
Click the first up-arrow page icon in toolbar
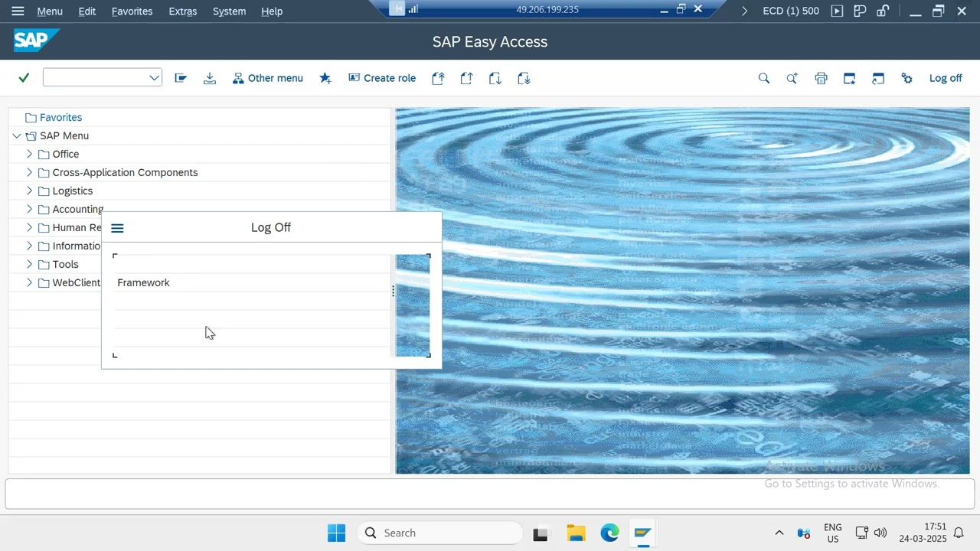coord(438,78)
